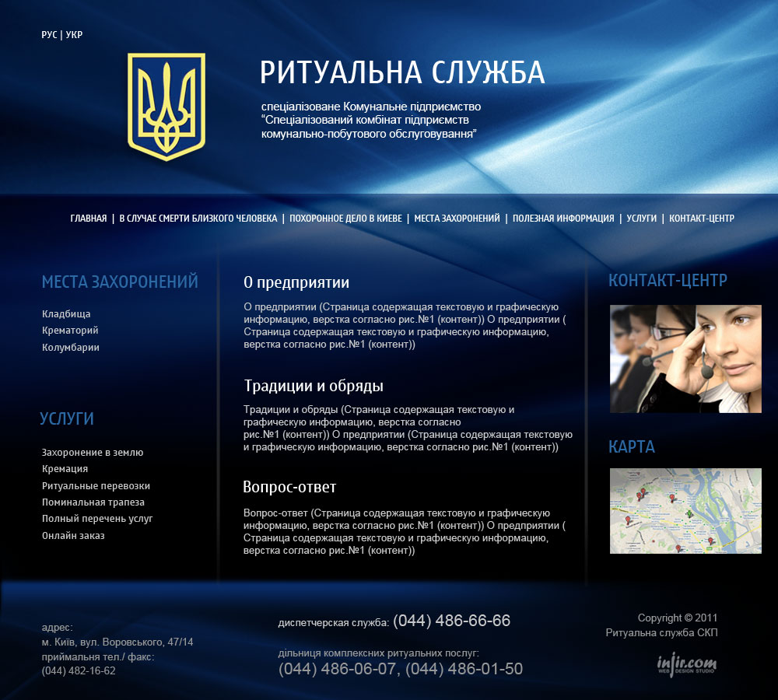Open the Крематорий link
778x700 pixels.
70,331
